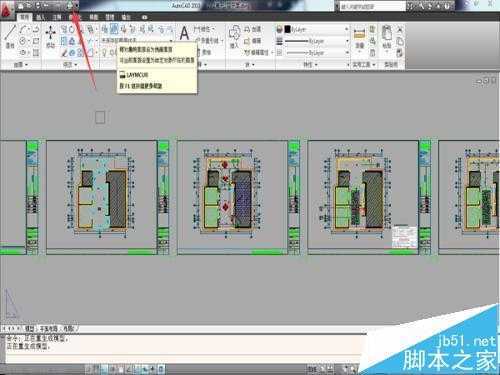This screenshot has height=375, width=500.
Task: Switch to the 输出 ribbon tab
Action: 126,17
